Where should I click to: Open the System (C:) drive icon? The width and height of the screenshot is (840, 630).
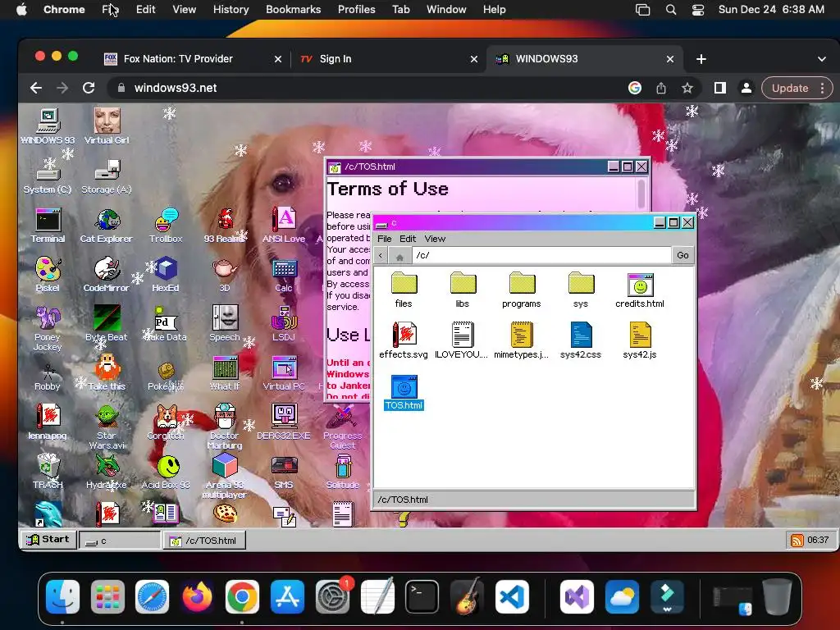point(48,177)
